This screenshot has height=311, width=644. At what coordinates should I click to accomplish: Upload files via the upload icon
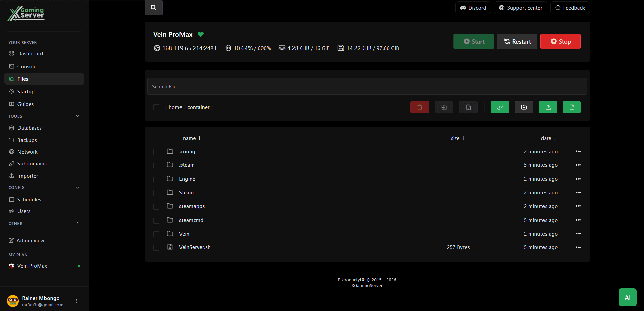[x=548, y=107]
